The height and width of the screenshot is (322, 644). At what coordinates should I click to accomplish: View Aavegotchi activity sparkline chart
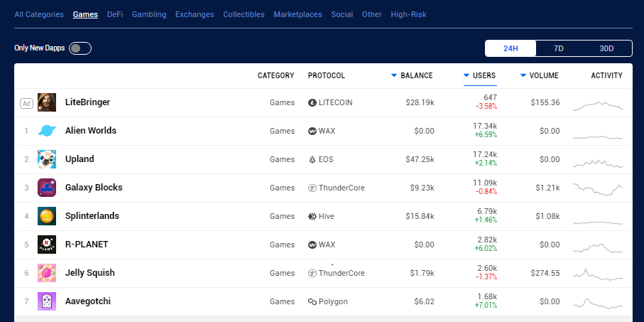tap(598, 304)
